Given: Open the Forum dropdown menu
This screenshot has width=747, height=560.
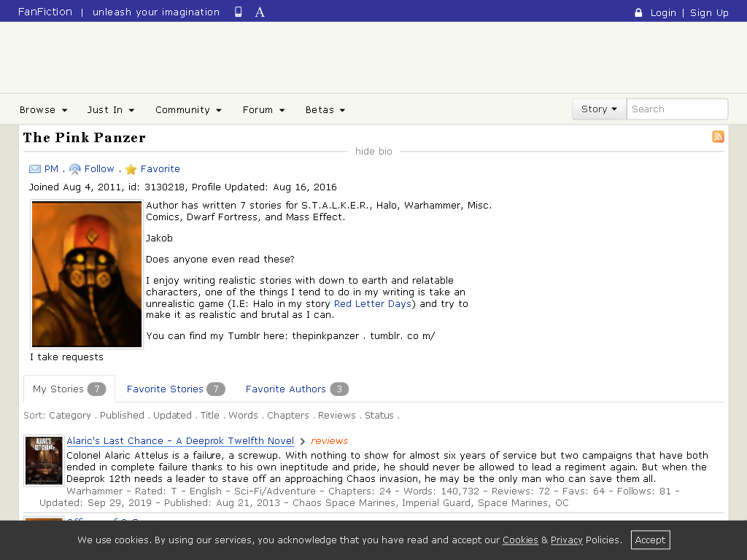Looking at the screenshot, I should (x=263, y=110).
